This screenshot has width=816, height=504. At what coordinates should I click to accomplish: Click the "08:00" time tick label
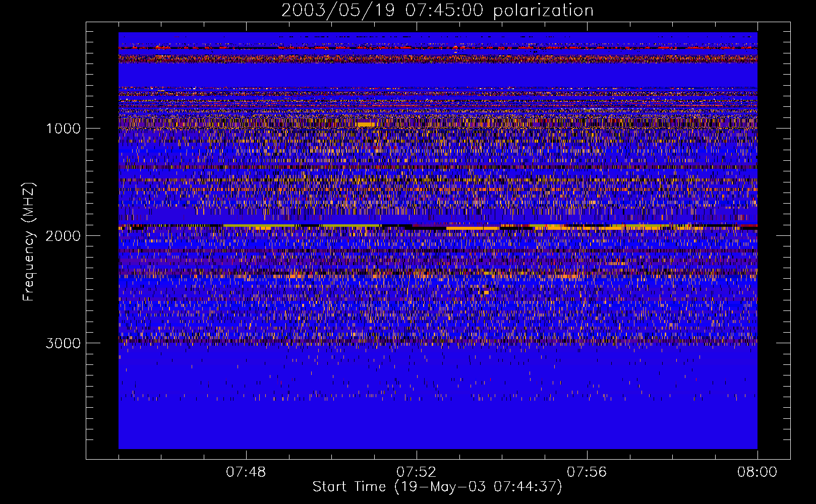757,472
